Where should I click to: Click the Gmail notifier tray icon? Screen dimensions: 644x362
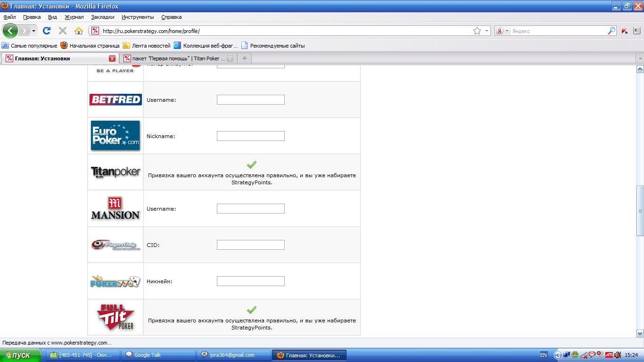coord(592,355)
